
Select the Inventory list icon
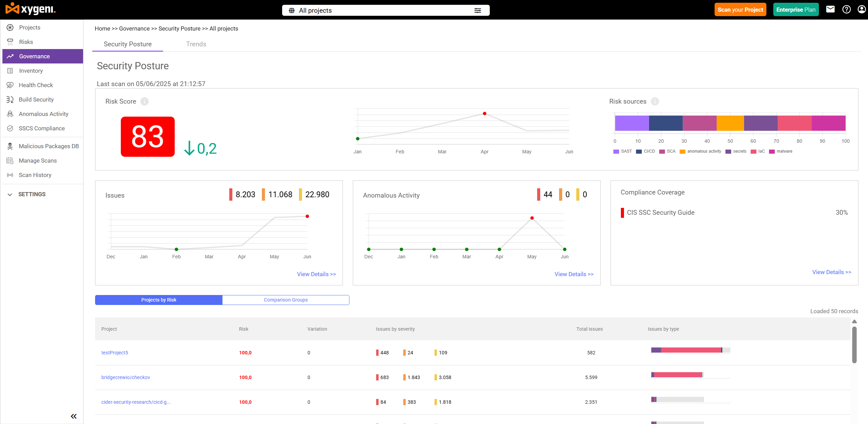10,71
